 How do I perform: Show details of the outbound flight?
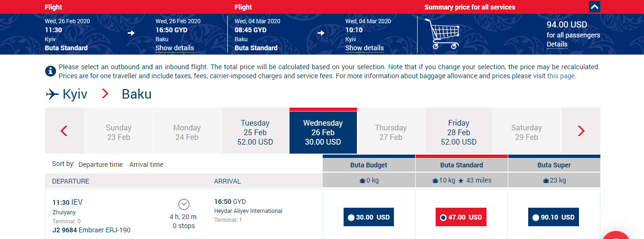coord(175,48)
